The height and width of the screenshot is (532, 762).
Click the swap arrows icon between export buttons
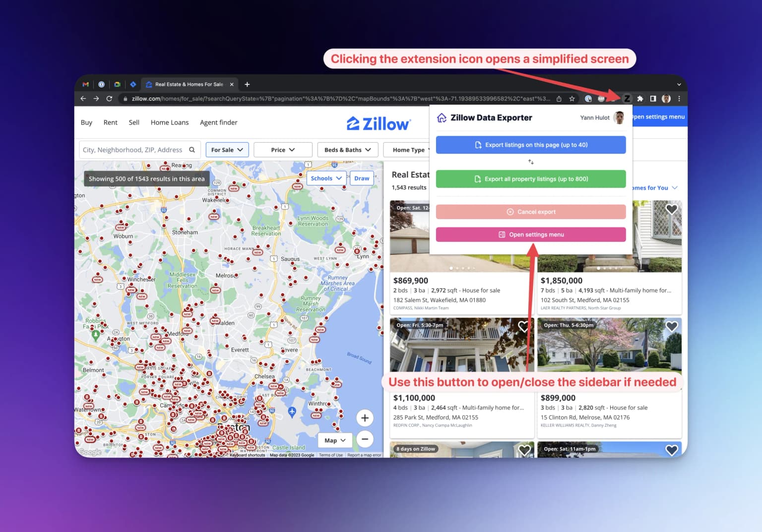(531, 162)
